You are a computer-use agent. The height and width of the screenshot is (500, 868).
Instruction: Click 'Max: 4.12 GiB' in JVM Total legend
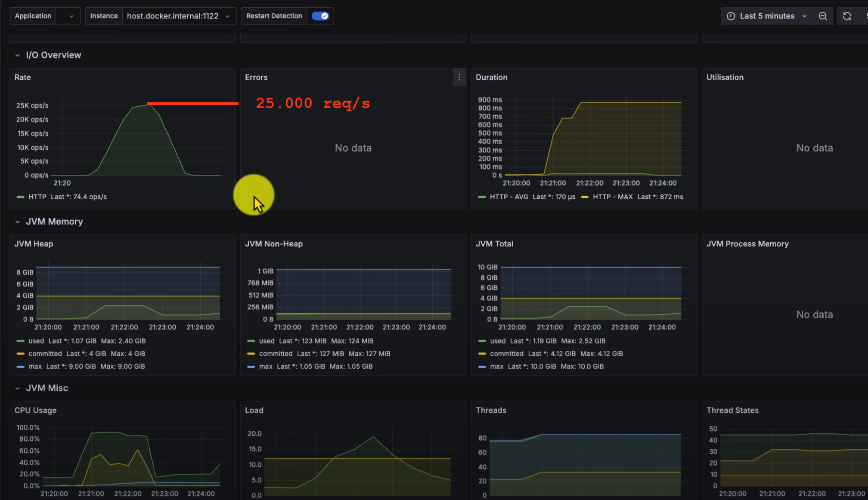[601, 354]
